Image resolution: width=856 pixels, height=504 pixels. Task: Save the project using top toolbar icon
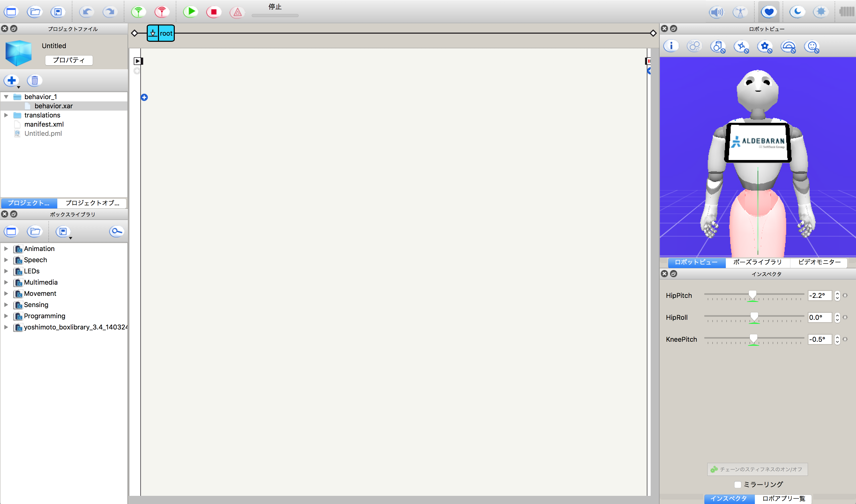58,12
